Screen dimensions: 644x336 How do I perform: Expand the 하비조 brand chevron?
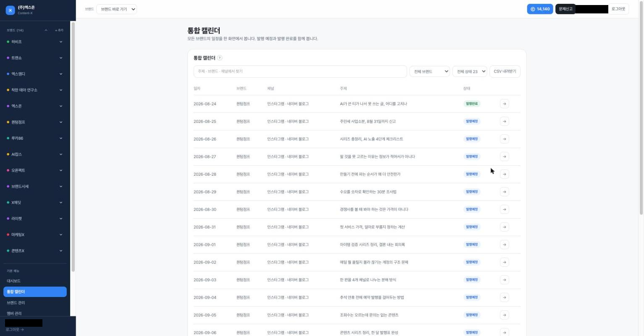61,42
